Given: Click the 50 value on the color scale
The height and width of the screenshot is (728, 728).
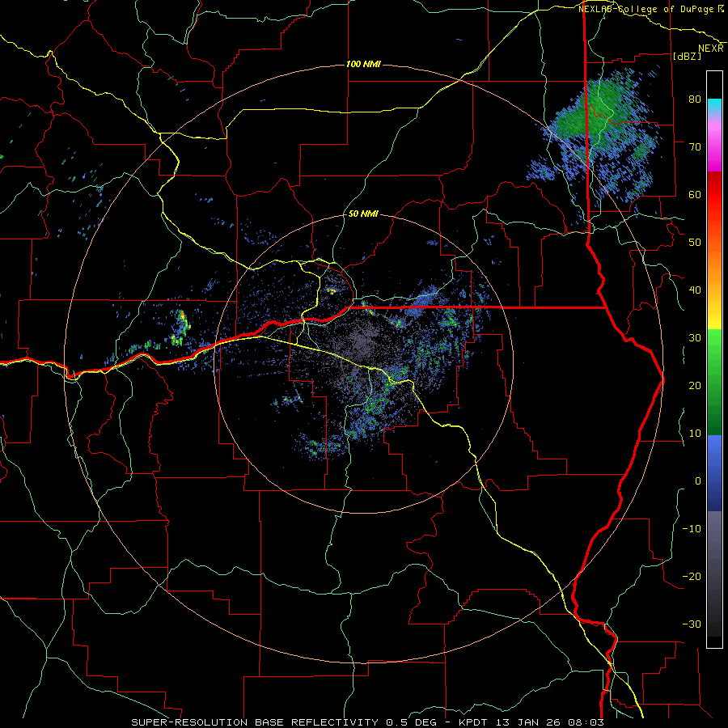Looking at the screenshot, I should (x=695, y=243).
